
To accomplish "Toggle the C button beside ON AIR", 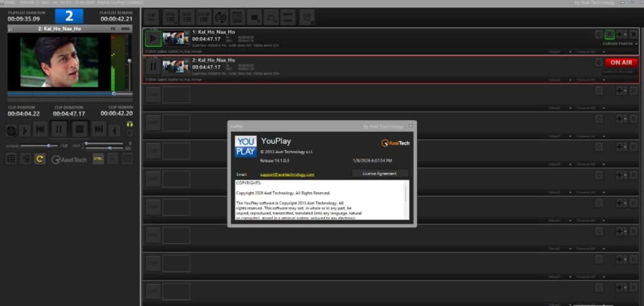I will [599, 62].
